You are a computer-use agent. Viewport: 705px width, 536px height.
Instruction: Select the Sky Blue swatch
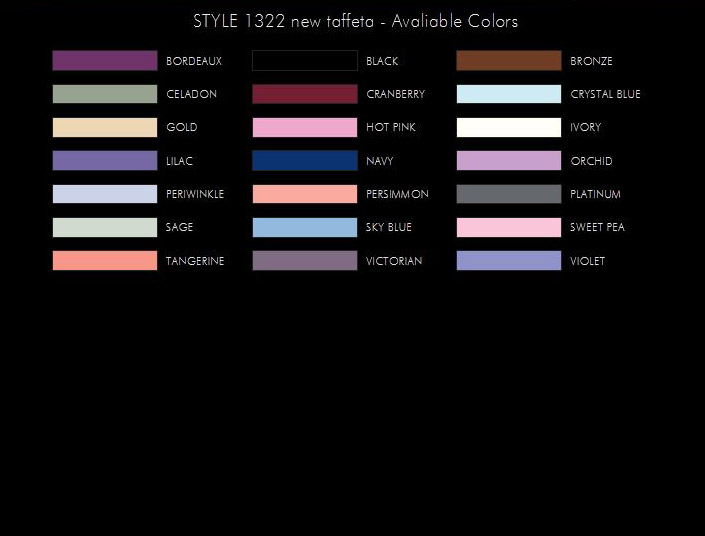pyautogui.click(x=305, y=227)
